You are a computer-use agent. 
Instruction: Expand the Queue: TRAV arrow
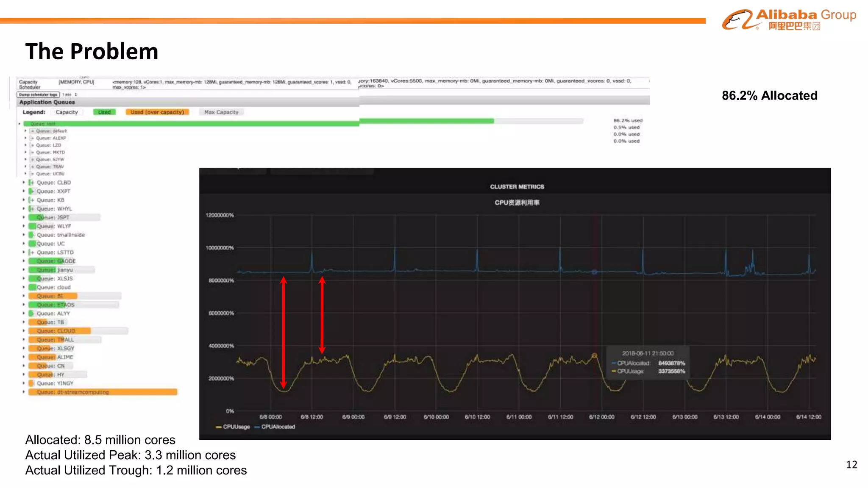pyautogui.click(x=25, y=166)
